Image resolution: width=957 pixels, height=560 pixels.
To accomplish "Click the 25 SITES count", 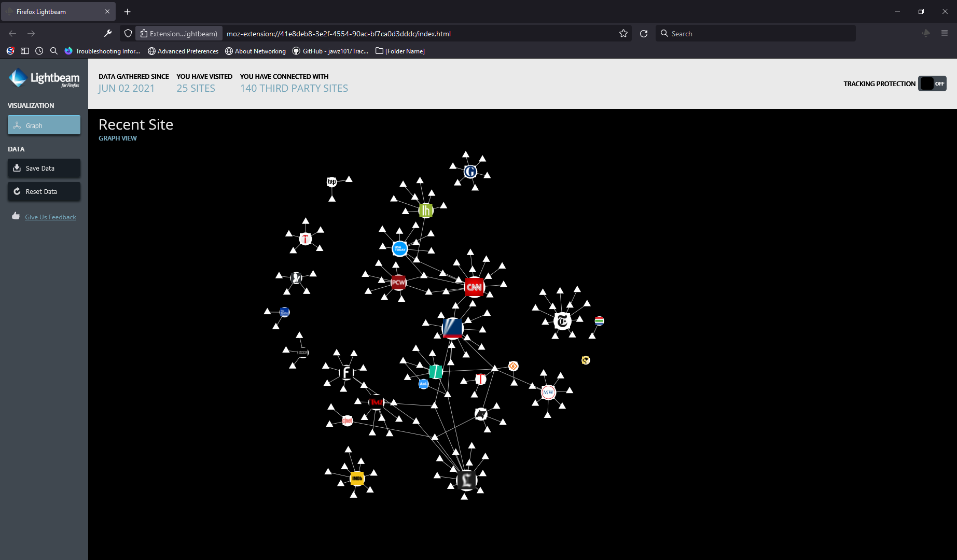I will click(x=196, y=88).
